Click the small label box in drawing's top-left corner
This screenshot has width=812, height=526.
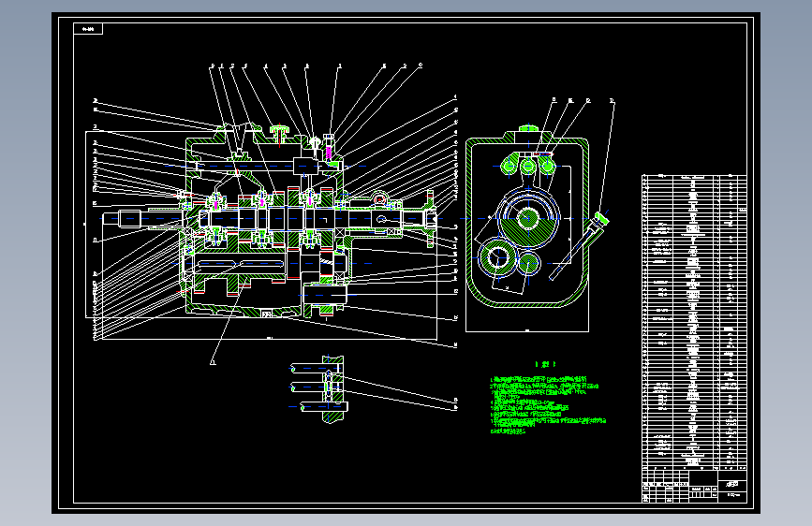coord(88,29)
